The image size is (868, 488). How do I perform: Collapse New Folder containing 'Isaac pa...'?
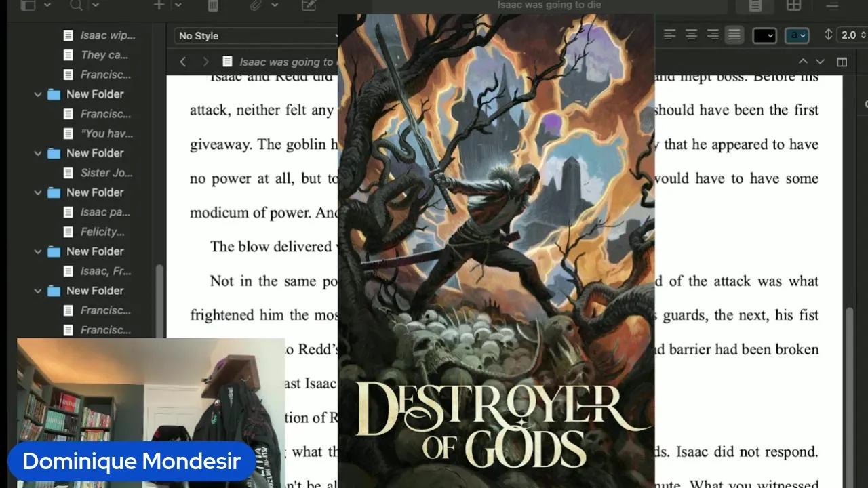click(38, 192)
